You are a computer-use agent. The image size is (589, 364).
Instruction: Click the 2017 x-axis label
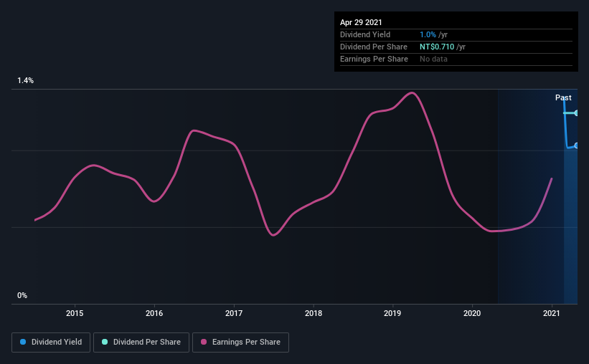[234, 313]
